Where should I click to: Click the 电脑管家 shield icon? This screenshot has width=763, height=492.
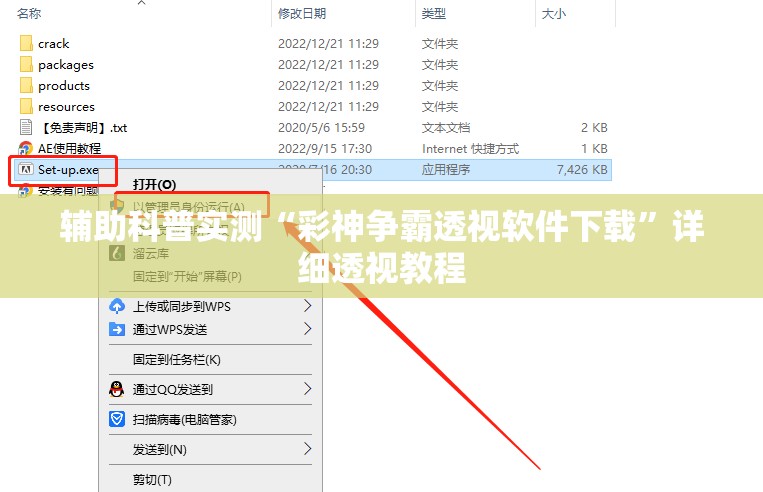coord(117,419)
